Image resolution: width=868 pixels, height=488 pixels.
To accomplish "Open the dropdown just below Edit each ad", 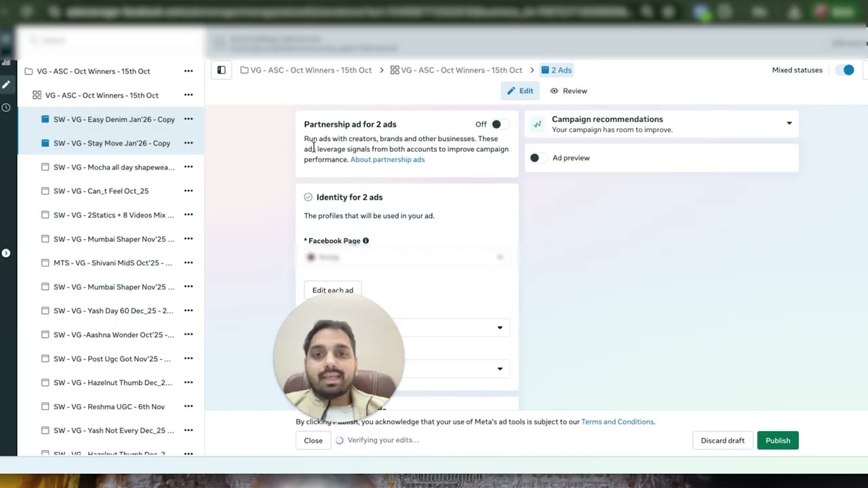I will pos(407,328).
